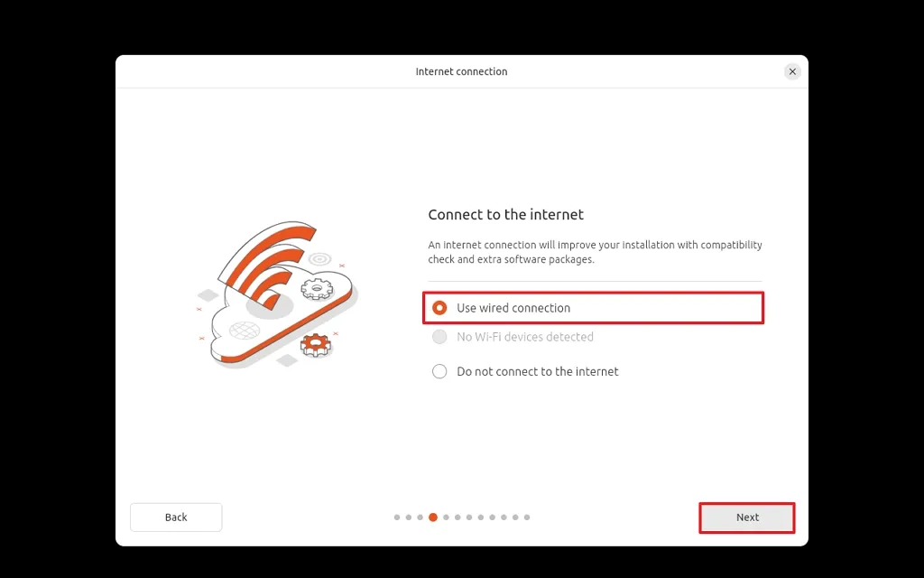Select the Use wired connection radio button
This screenshot has height=578, width=924.
click(439, 308)
